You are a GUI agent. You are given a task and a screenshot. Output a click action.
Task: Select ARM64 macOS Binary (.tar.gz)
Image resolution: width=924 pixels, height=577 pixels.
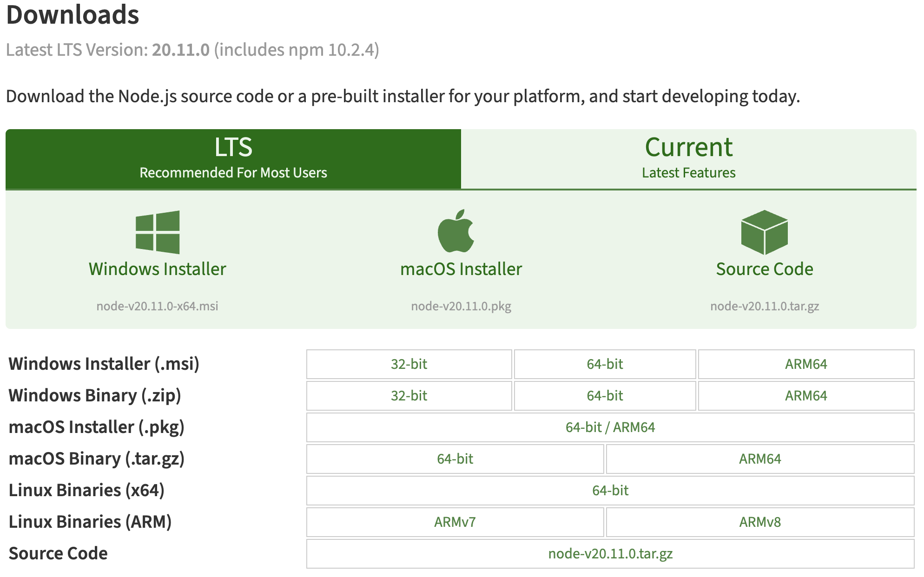tap(760, 459)
